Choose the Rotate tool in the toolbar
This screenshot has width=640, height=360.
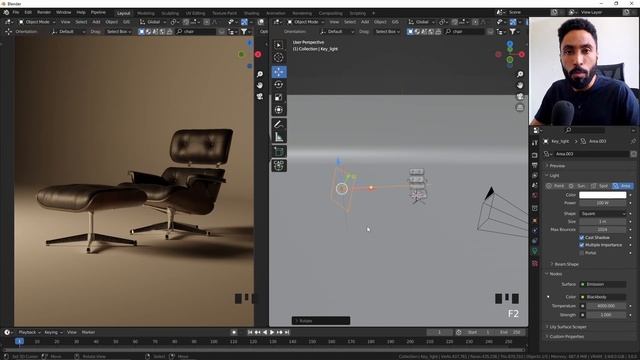click(x=279, y=84)
